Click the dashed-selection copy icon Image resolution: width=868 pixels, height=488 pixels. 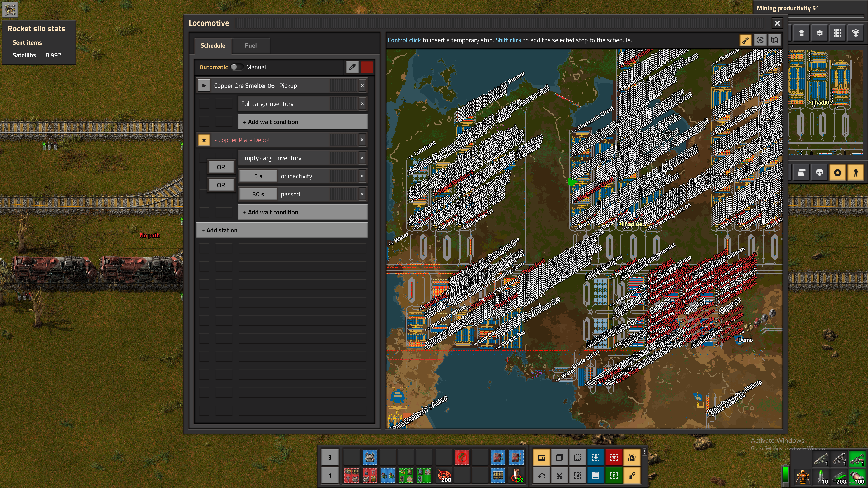point(578,457)
